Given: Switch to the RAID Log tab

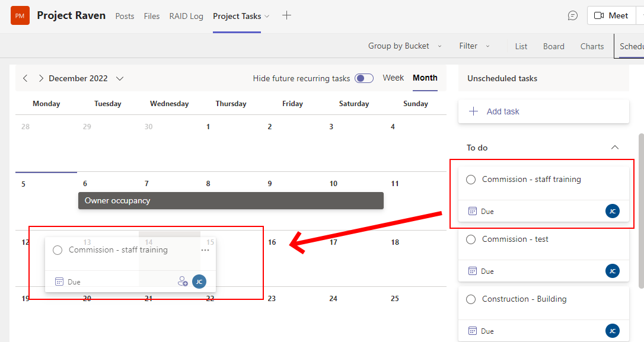Looking at the screenshot, I should pyautogui.click(x=186, y=16).
